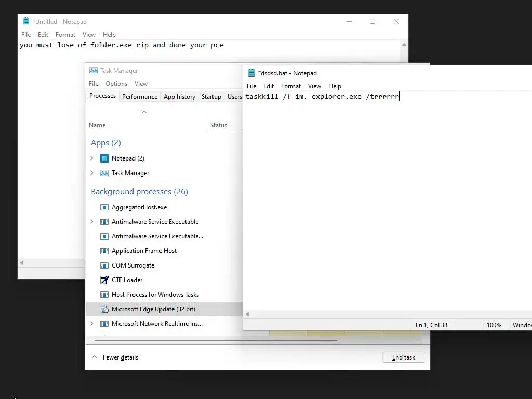Expand the Task Manager app entry
The width and height of the screenshot is (532, 399).
pos(91,172)
